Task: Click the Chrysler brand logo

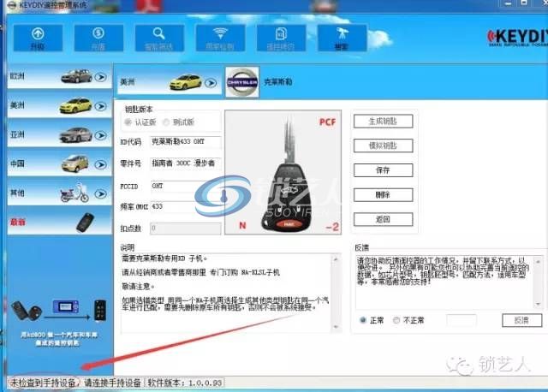Action: coord(242,82)
